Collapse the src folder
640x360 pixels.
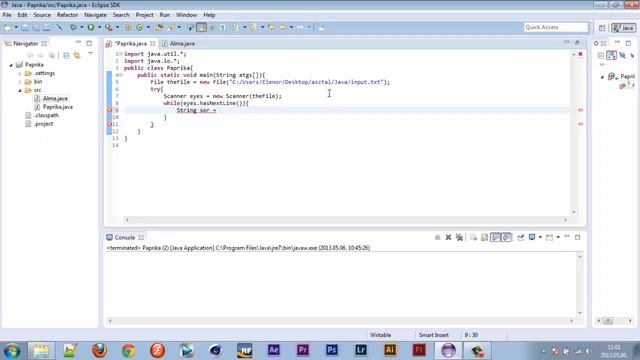[x=20, y=90]
